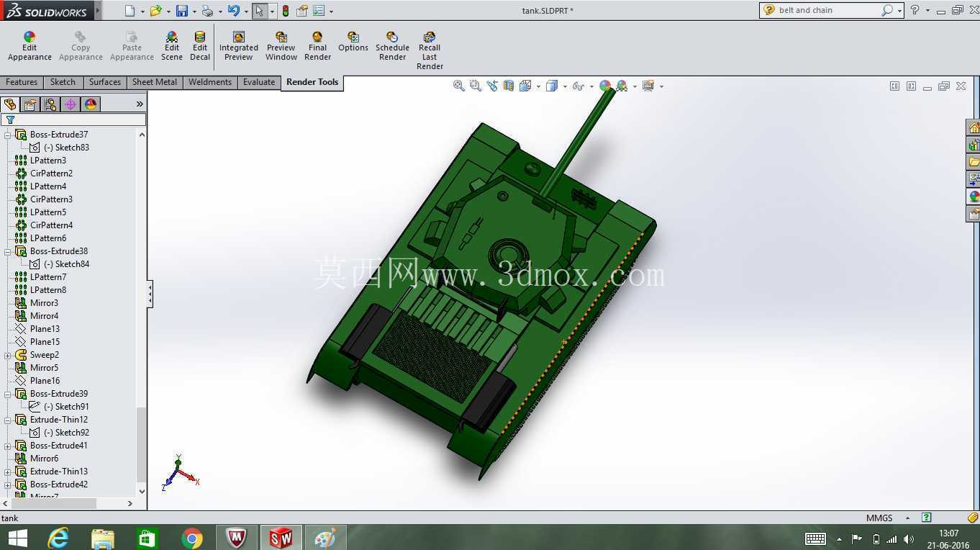Select Plane13 in the feature tree

45,329
